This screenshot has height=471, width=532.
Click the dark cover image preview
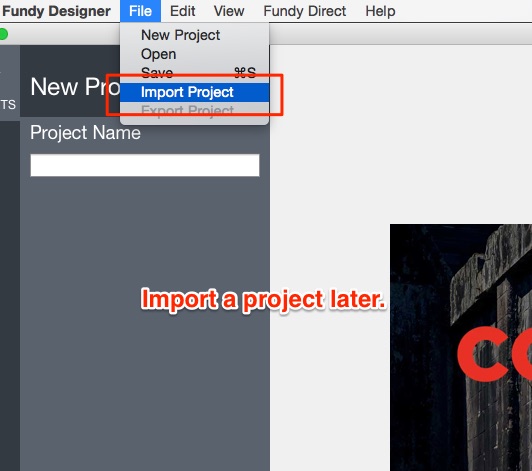pos(461,347)
